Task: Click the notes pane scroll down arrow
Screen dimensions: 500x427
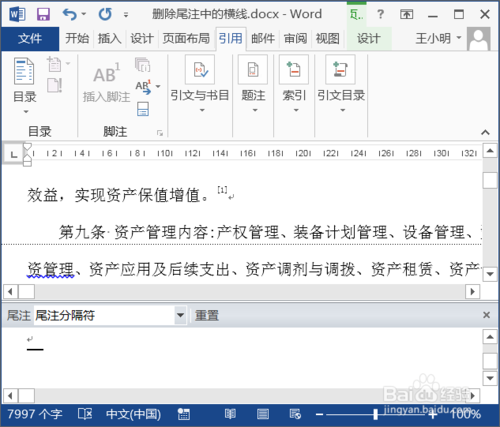Action: coord(490,378)
